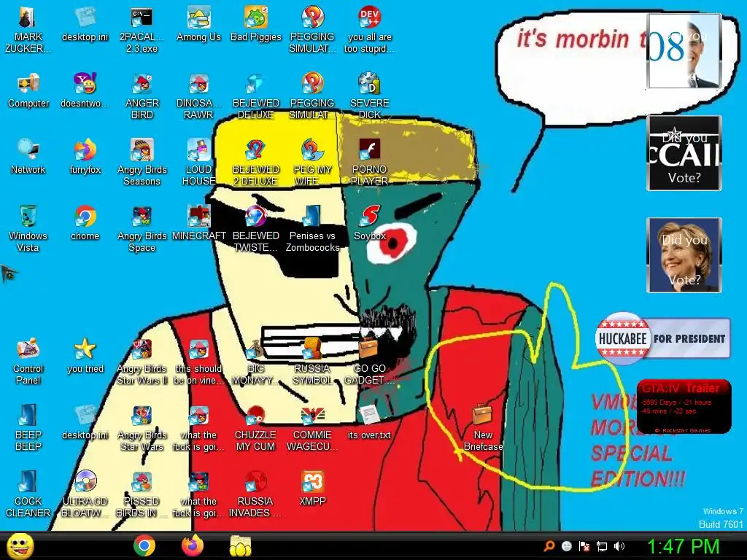The image size is (747, 560).
Task: Open the BIG MONAYY shortcut
Action: point(256,361)
